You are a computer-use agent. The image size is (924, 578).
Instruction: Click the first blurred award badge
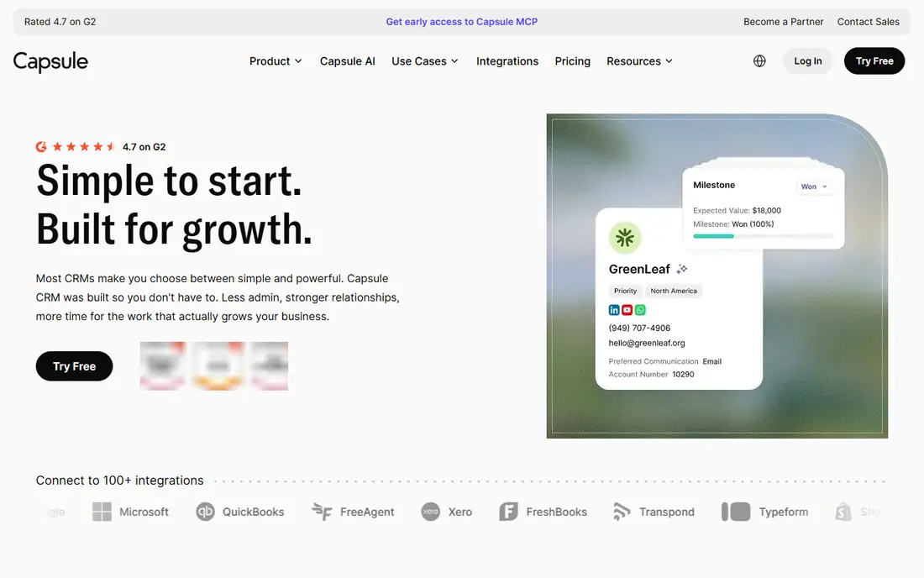tap(163, 366)
